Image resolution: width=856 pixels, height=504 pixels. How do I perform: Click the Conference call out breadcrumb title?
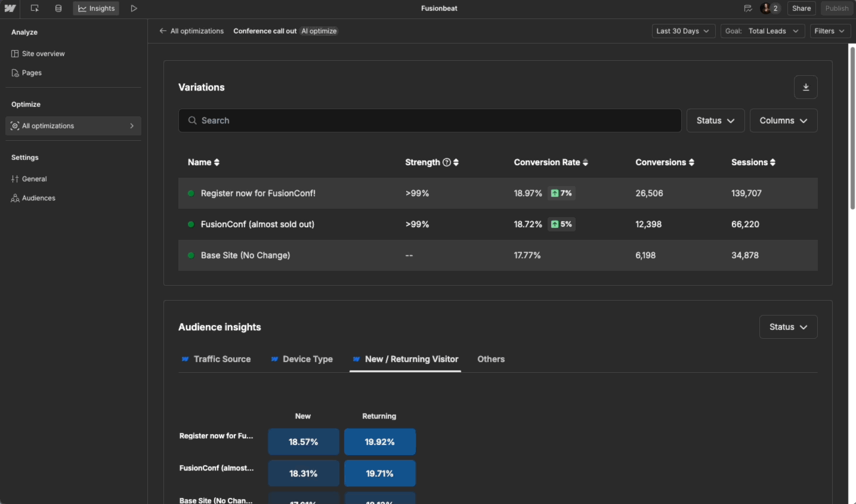pos(265,31)
